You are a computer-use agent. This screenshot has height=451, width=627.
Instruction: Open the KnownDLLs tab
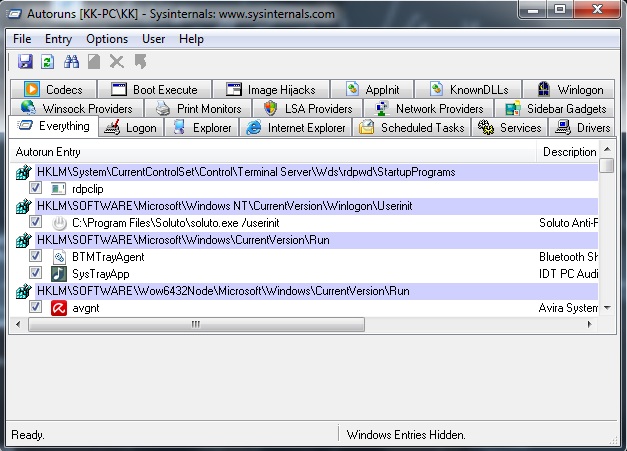[468, 89]
